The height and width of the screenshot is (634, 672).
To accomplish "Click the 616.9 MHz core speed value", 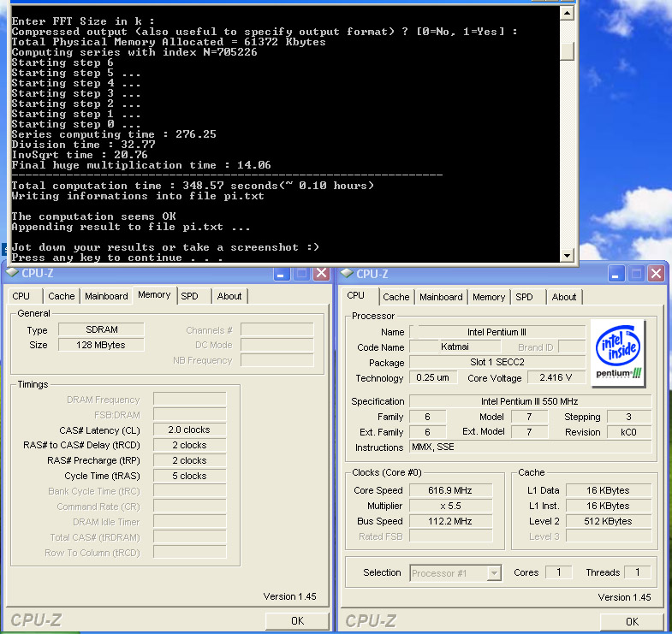I will pos(450,490).
